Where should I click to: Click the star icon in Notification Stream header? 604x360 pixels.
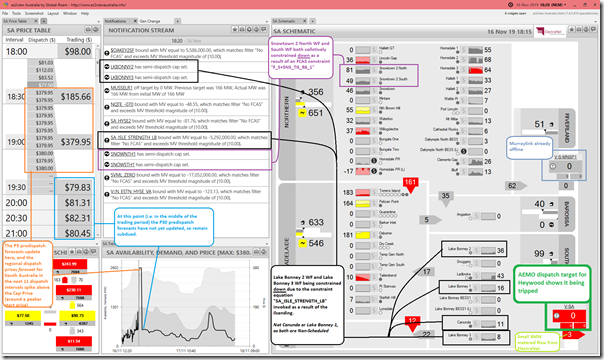[234, 29]
